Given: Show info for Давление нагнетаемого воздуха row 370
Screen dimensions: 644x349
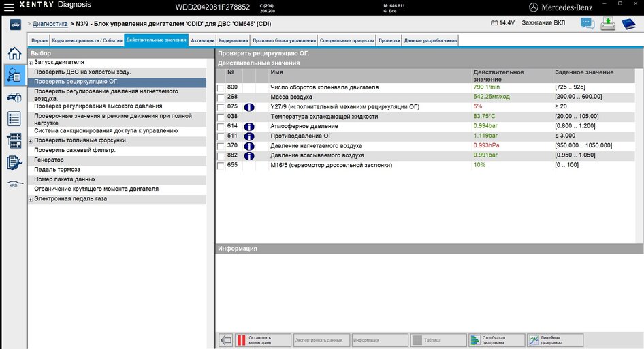Looking at the screenshot, I should 249,147.
